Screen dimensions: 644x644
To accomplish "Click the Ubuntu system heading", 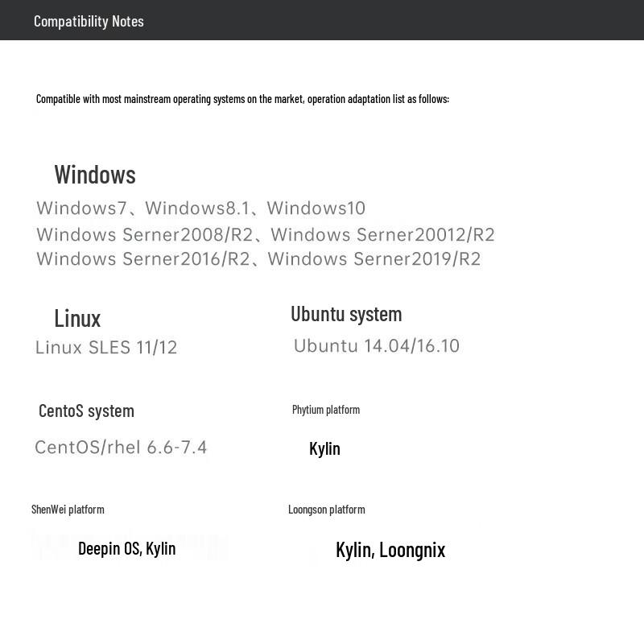I will (346, 314).
